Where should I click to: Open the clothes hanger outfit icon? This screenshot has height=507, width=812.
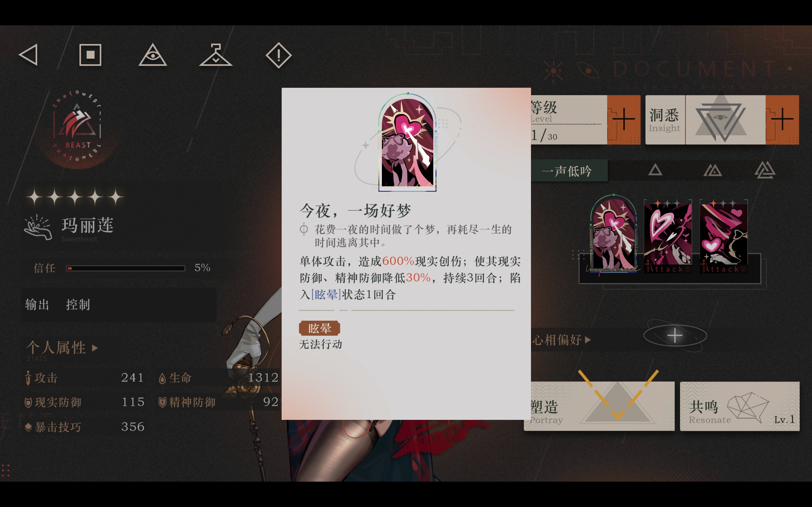pyautogui.click(x=216, y=55)
